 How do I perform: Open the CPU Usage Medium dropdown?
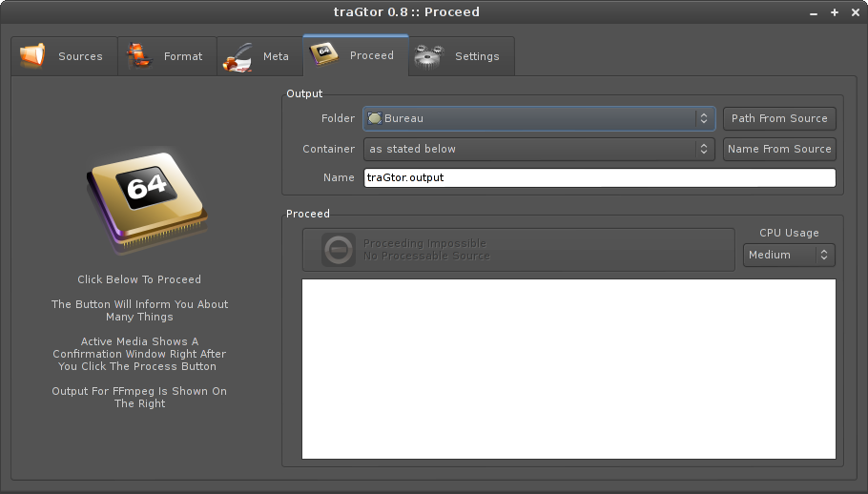click(789, 255)
